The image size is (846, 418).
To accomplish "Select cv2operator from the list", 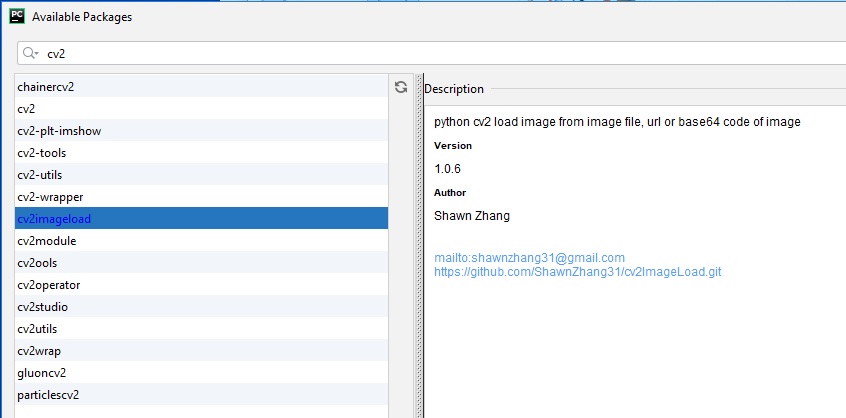I will click(x=48, y=285).
